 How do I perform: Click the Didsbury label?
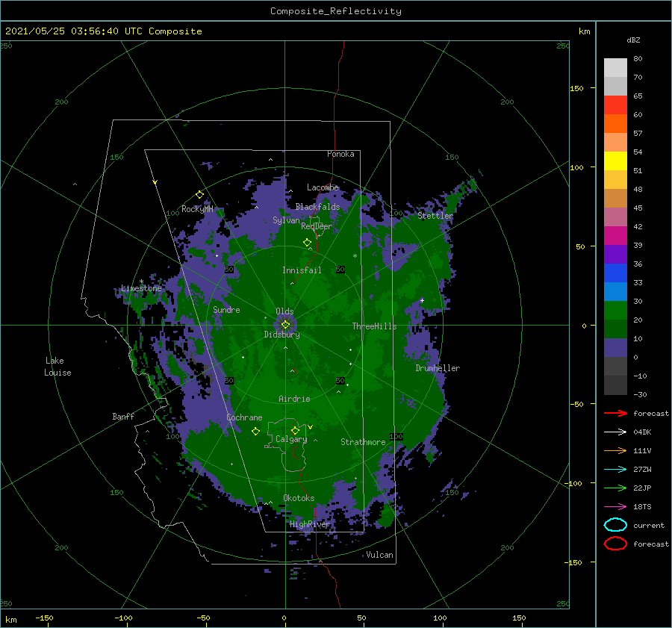tap(282, 335)
